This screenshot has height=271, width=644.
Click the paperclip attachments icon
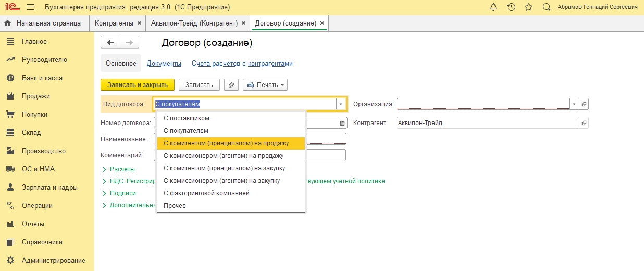[x=231, y=85]
